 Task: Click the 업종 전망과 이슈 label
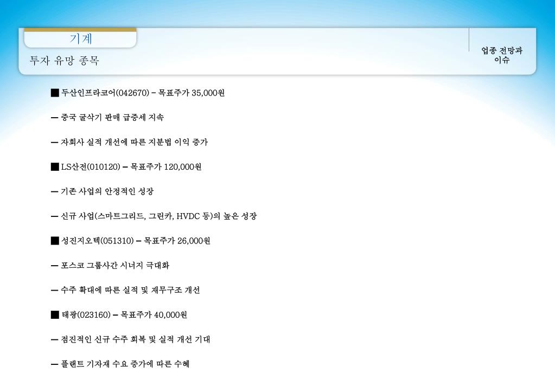point(501,55)
